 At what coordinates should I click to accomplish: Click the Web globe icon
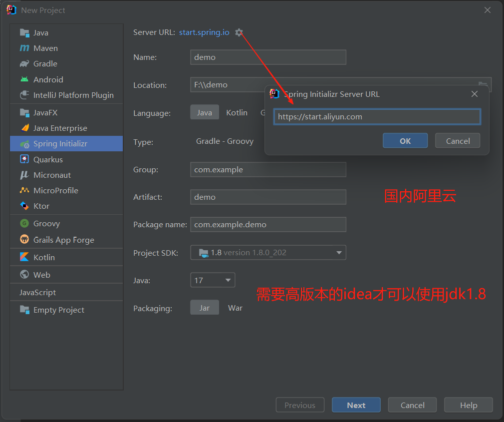(24, 274)
